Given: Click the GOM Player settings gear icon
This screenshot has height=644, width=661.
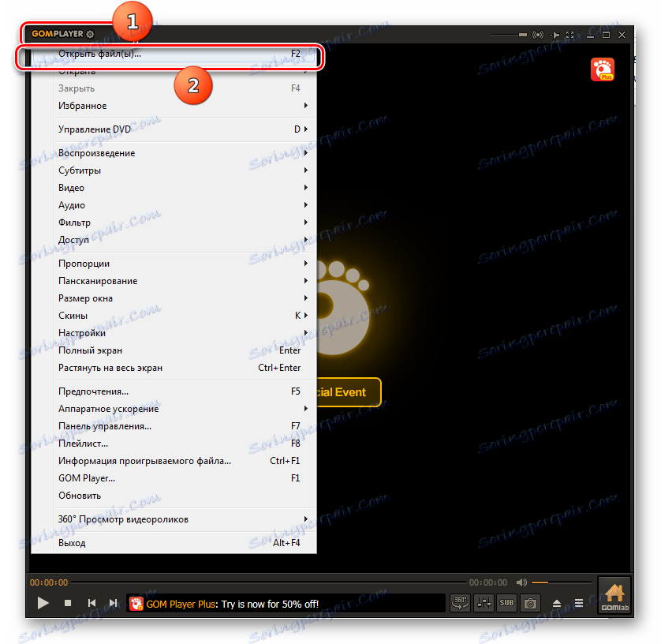Looking at the screenshot, I should point(90,34).
